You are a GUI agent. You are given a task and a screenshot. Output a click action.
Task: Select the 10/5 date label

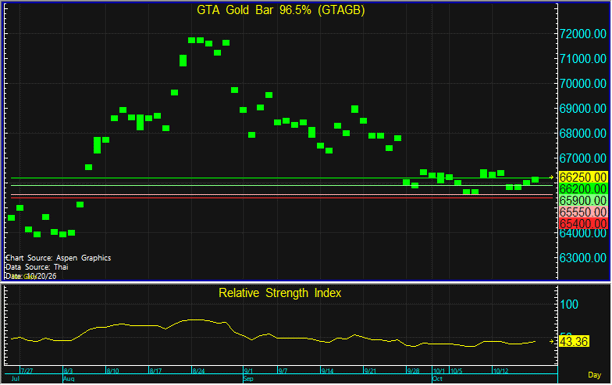[456, 371]
